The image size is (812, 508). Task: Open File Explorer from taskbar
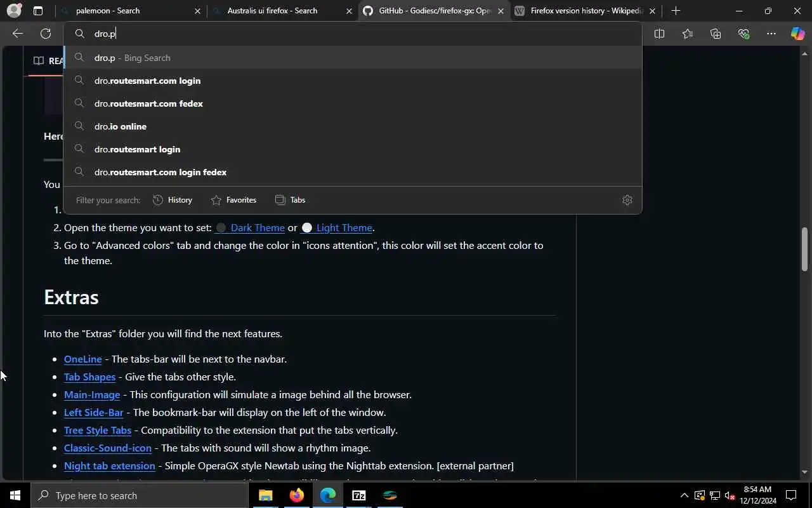coord(266,495)
